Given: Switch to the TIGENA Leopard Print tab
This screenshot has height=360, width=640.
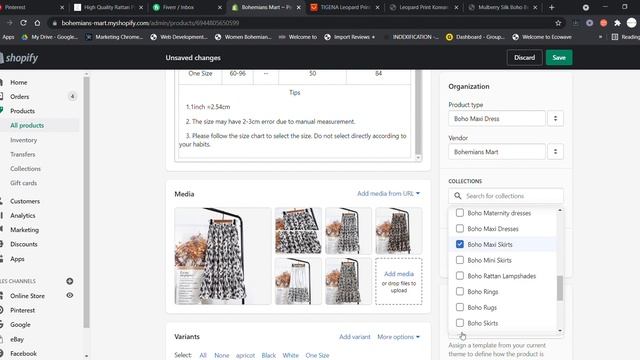Looking at the screenshot, I should [x=344, y=7].
